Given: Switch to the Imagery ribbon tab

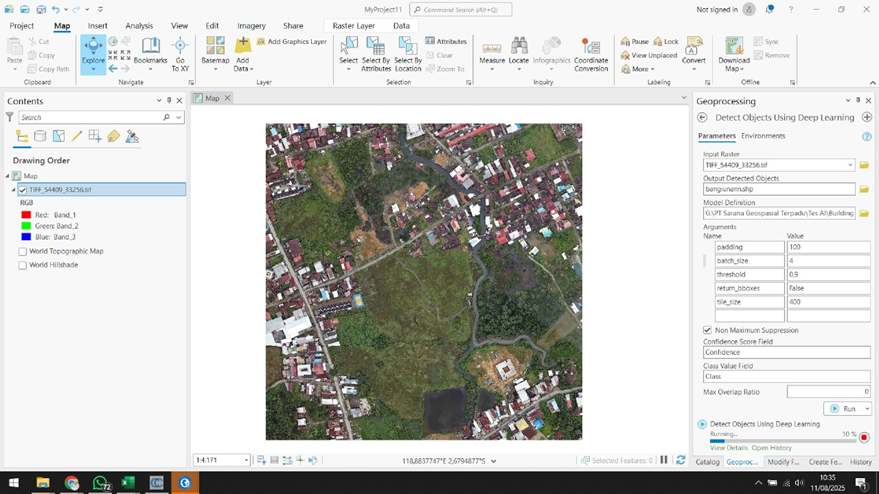Looking at the screenshot, I should 251,26.
